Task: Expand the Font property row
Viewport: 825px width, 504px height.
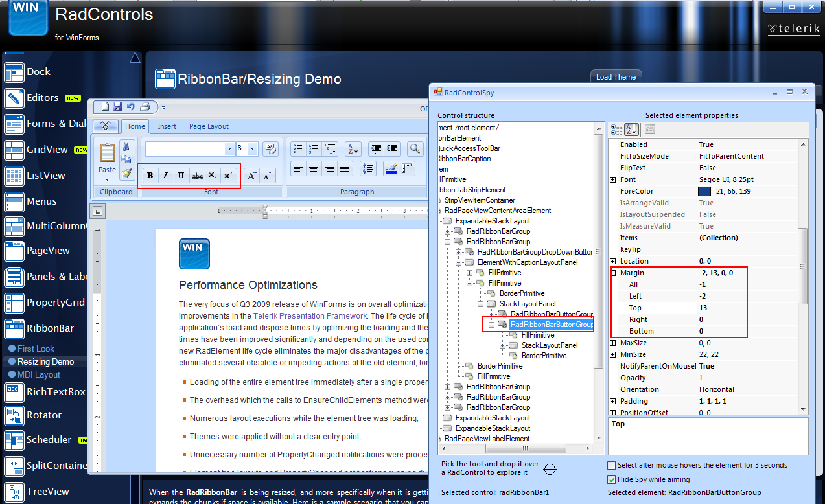Action: [x=613, y=179]
